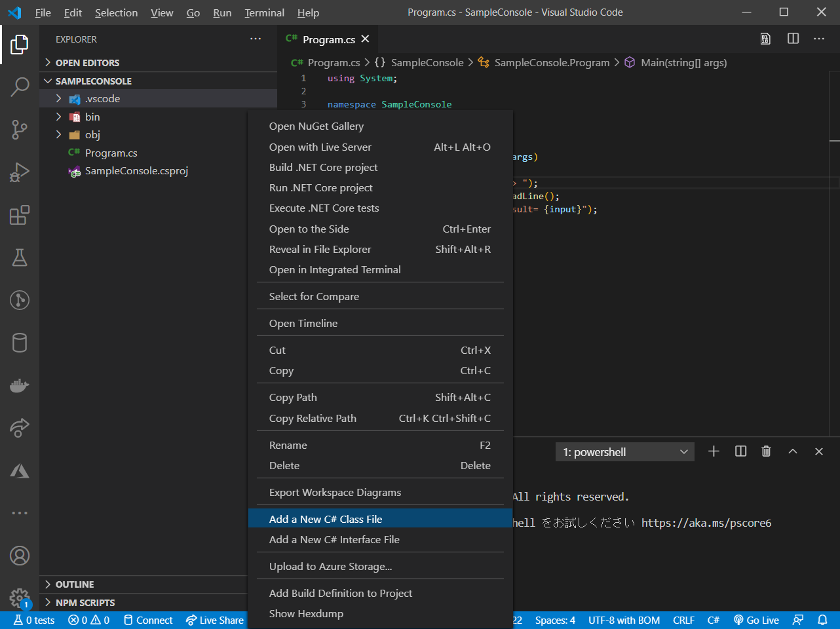Create a new terminal with plus icon
This screenshot has width=840, height=629.
(x=714, y=451)
